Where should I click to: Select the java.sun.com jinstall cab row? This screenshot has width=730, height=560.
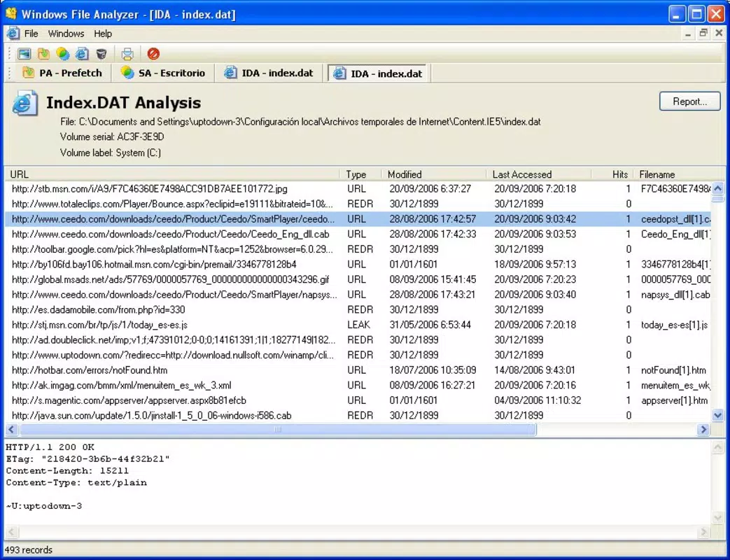coord(358,416)
